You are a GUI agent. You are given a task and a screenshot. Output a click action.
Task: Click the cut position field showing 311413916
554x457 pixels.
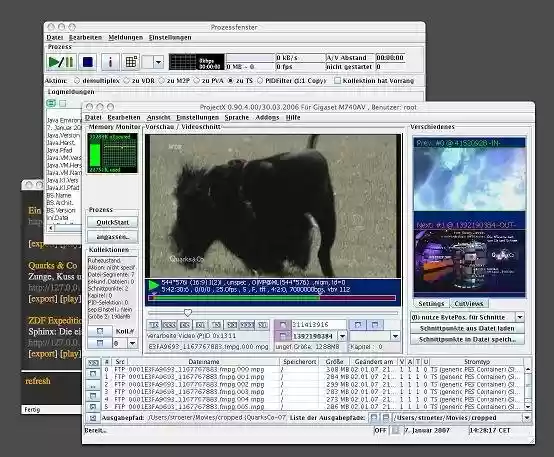[x=318, y=324]
